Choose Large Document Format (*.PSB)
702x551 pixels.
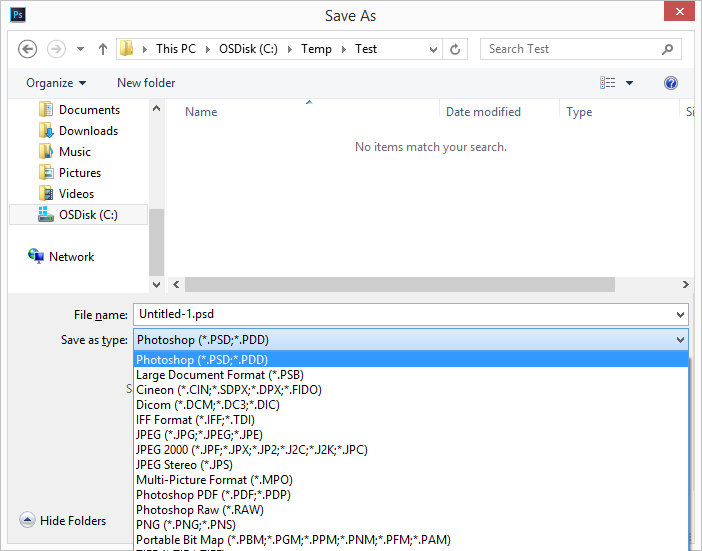coord(411,375)
